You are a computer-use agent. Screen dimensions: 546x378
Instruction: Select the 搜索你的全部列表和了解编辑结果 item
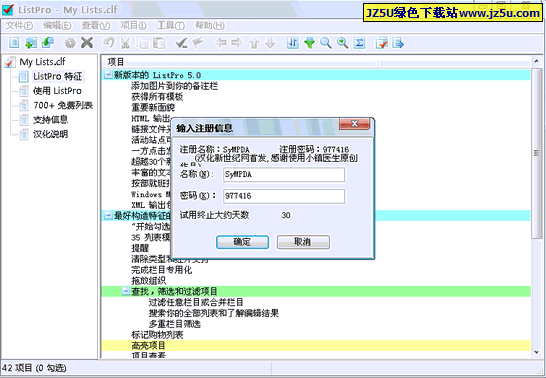point(214,313)
